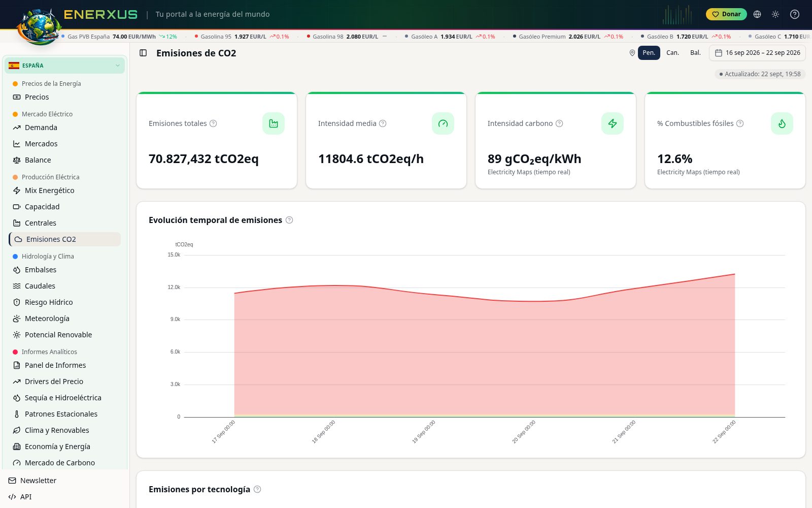812x508 pixels.
Task: Open Balance in sidebar
Action: [x=65, y=160]
